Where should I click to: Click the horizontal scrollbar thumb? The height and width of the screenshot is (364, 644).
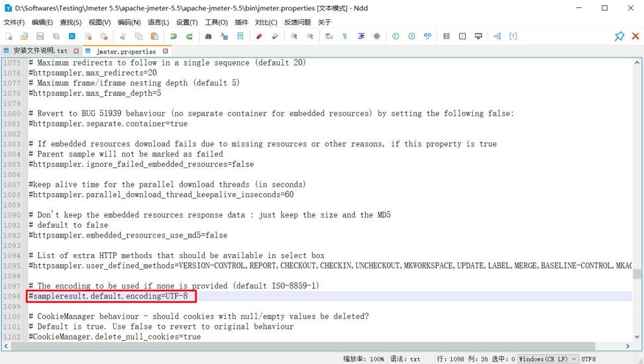303,346
